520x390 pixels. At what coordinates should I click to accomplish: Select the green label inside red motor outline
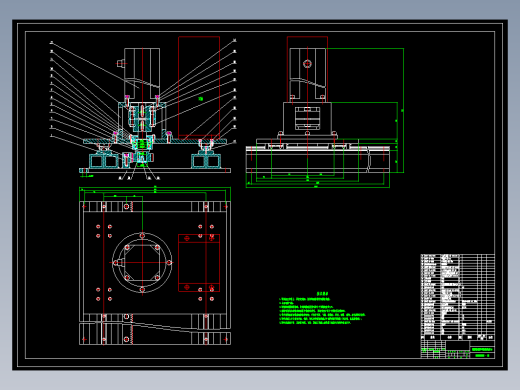click(x=201, y=99)
